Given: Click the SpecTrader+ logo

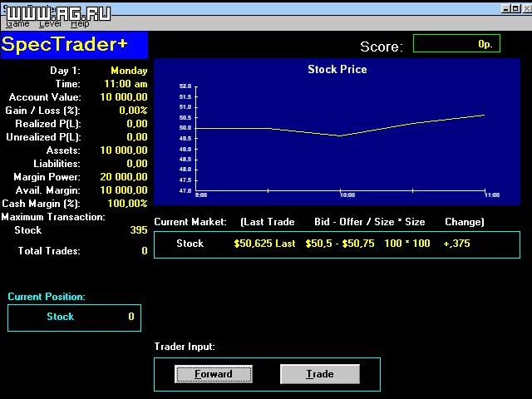Looking at the screenshot, I should coord(74,45).
